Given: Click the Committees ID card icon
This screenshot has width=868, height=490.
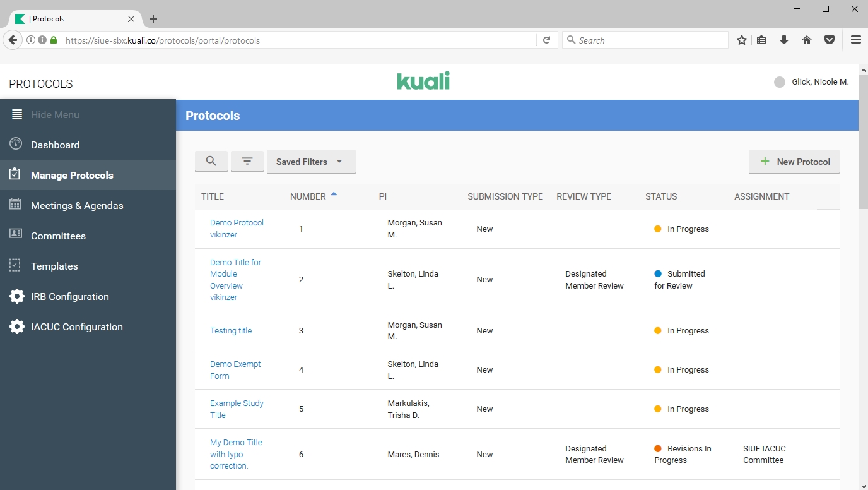Looking at the screenshot, I should pos(16,235).
